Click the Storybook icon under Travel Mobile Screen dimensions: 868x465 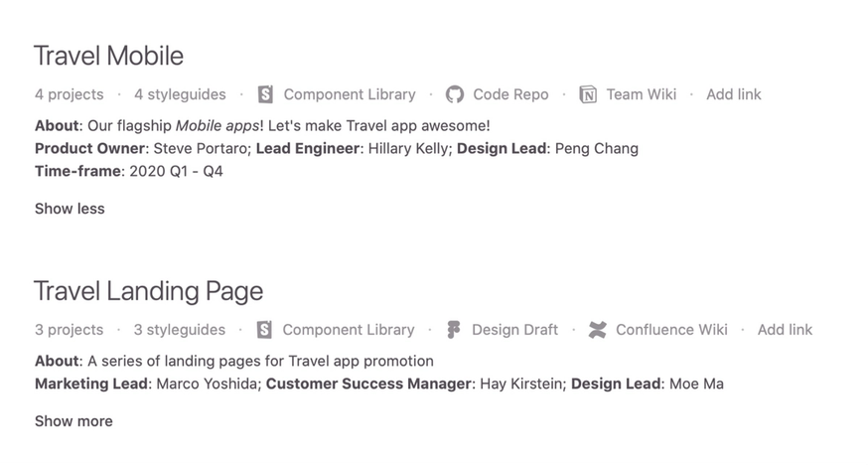266,94
